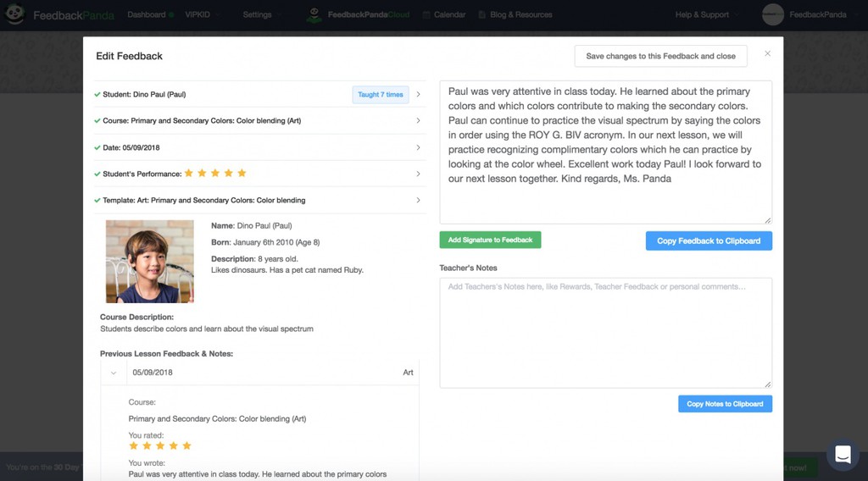868x481 pixels.
Task: Click the green check beside Date row
Action: tap(97, 147)
